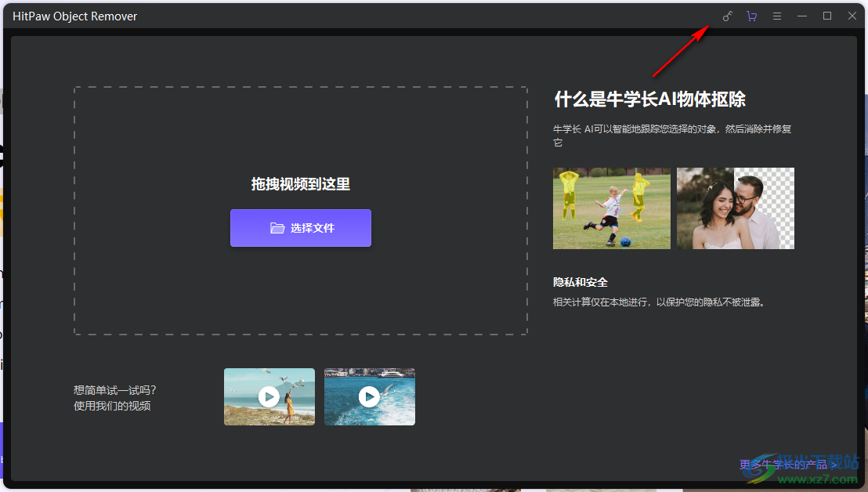Close the HitPaw Object Remover window
The image size is (868, 492).
(852, 16)
